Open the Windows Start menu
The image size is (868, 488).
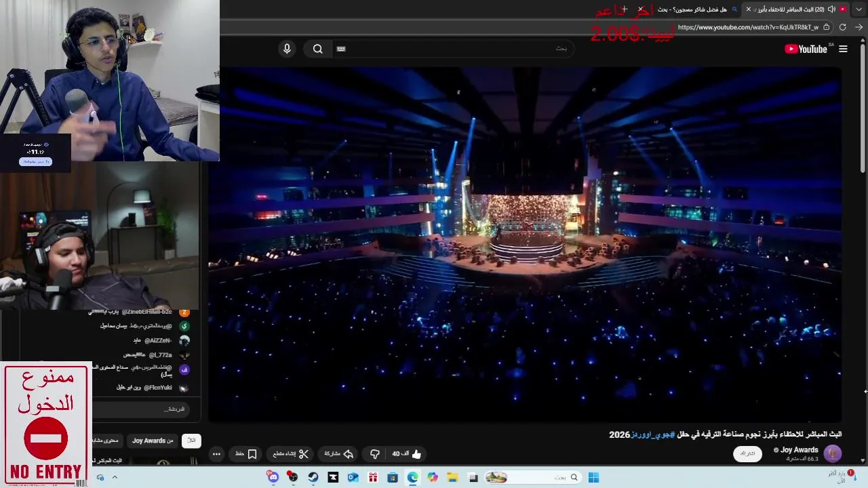click(x=593, y=477)
